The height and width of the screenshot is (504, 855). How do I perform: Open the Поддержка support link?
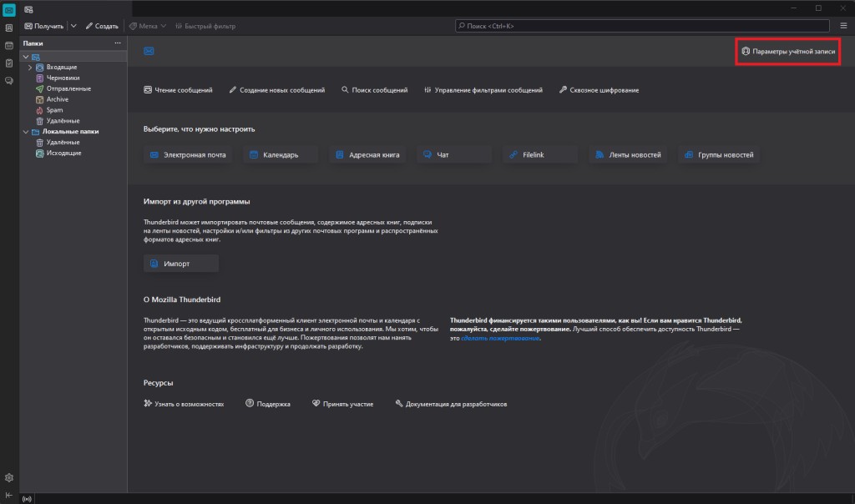[268, 404]
